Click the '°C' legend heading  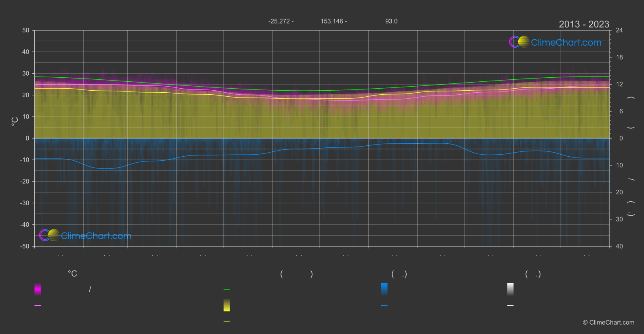coord(72,274)
